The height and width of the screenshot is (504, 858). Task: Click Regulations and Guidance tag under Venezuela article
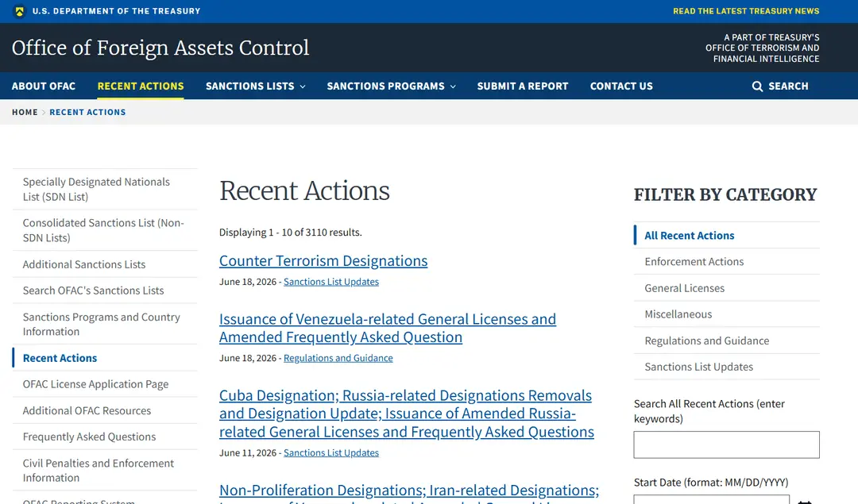pos(338,358)
